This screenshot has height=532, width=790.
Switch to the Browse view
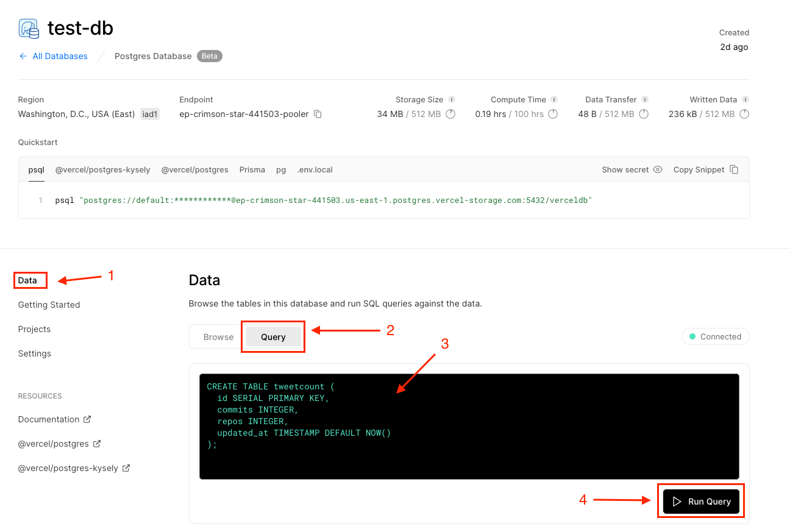(218, 337)
